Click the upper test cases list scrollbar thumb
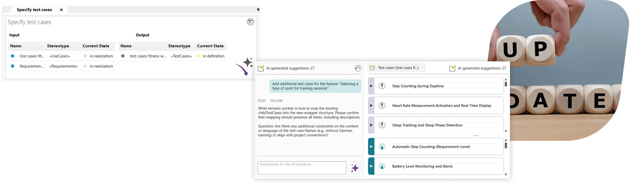The width and height of the screenshot is (644, 186). coord(506,84)
